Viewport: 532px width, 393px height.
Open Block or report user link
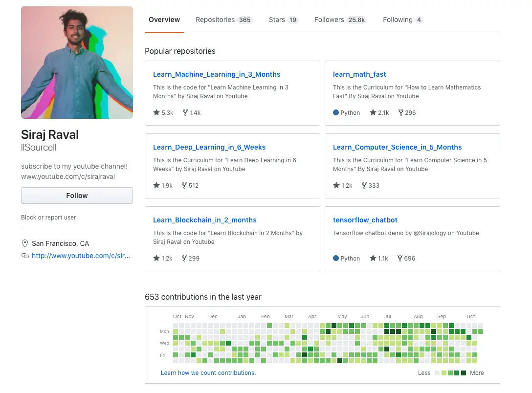tap(48, 218)
